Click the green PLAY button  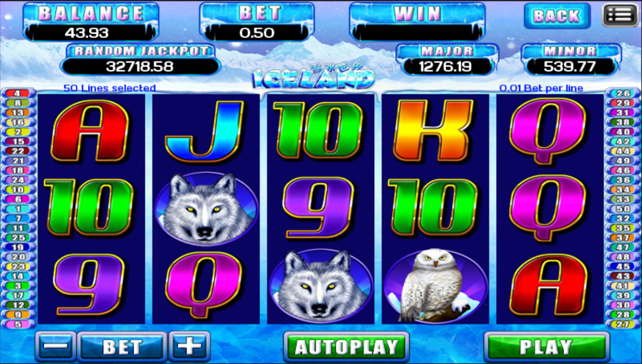pyautogui.click(x=546, y=347)
